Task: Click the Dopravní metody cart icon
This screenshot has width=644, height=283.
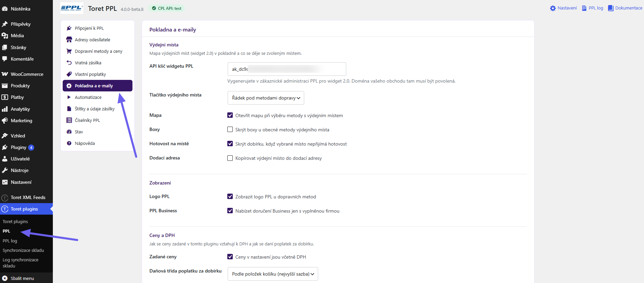Action: click(69, 51)
